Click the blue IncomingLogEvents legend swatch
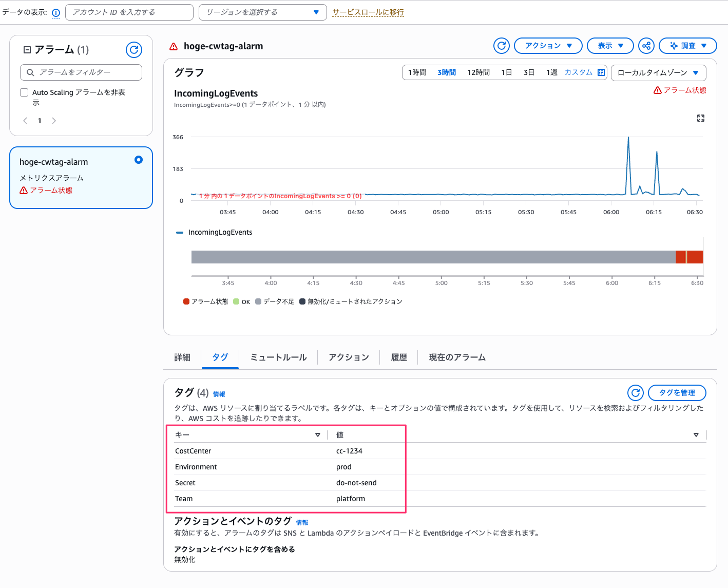 [180, 233]
